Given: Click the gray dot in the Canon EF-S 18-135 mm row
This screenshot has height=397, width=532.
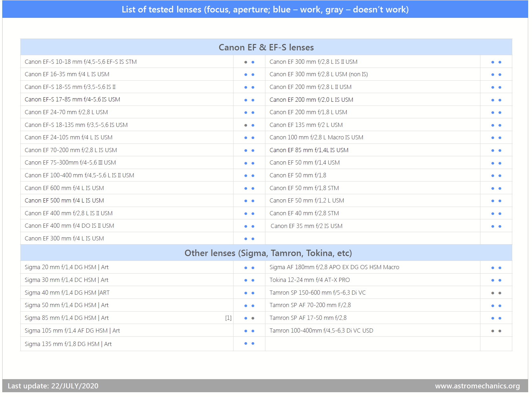Looking at the screenshot, I should [246, 125].
